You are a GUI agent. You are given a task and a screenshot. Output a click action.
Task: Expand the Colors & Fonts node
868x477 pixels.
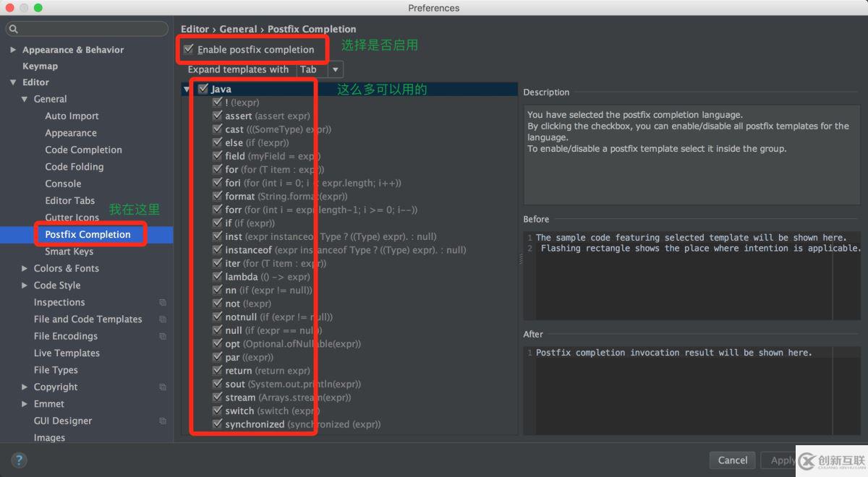[25, 268]
